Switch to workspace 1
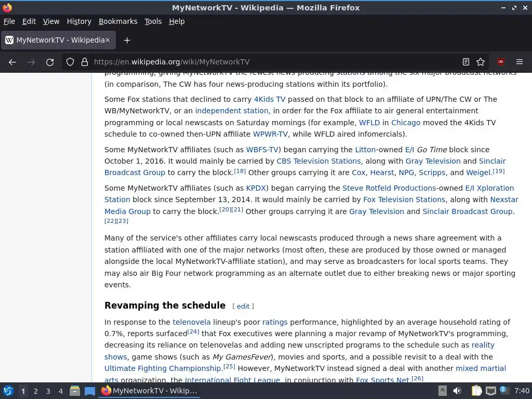Viewport: 532px width, 399px height. [23, 391]
